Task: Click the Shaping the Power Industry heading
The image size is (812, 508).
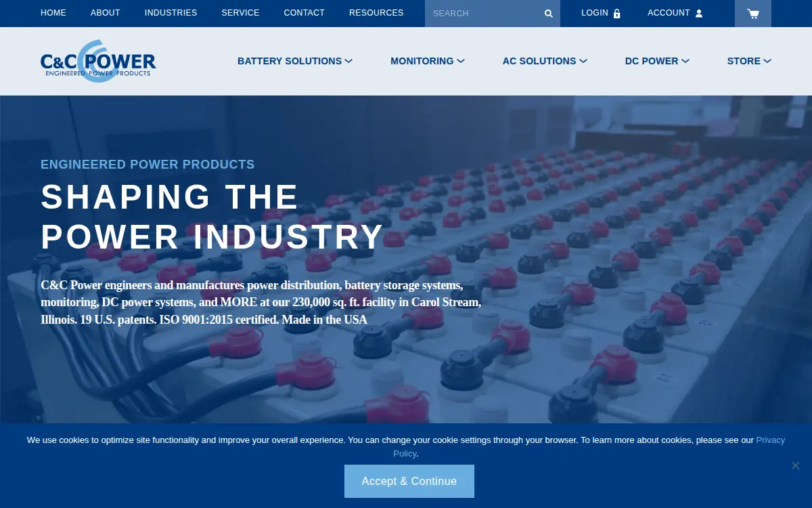Action: coord(212,217)
